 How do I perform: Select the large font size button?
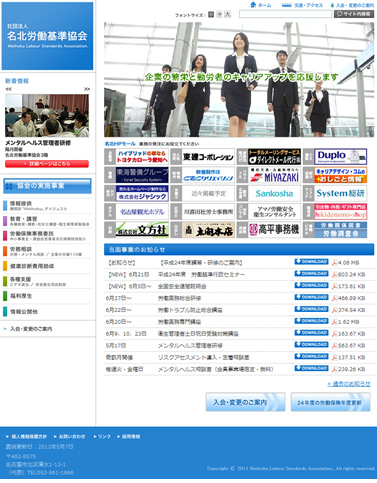click(227, 14)
